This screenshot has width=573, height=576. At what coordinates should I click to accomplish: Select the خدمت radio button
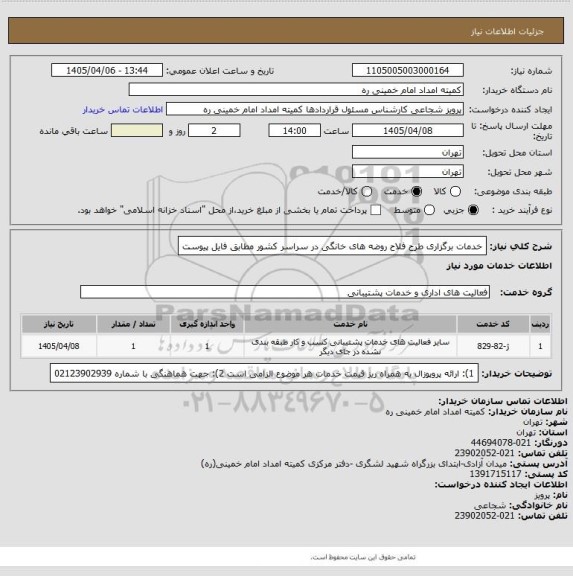point(417,191)
